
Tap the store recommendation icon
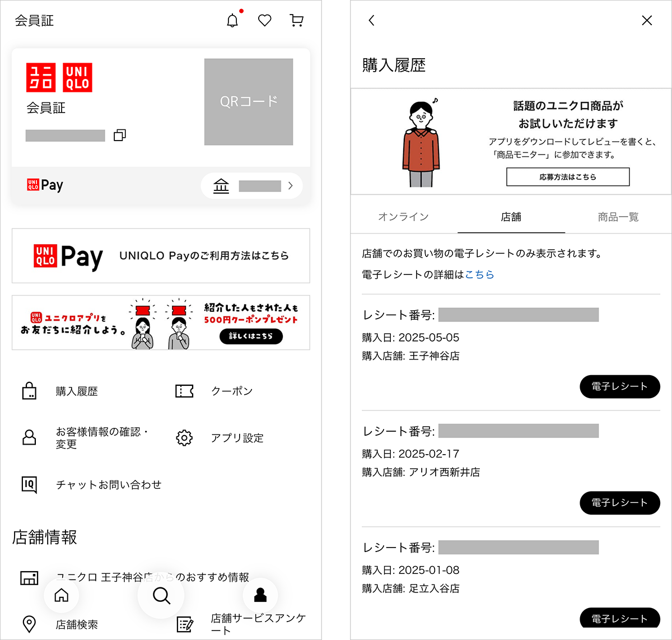coord(29,578)
